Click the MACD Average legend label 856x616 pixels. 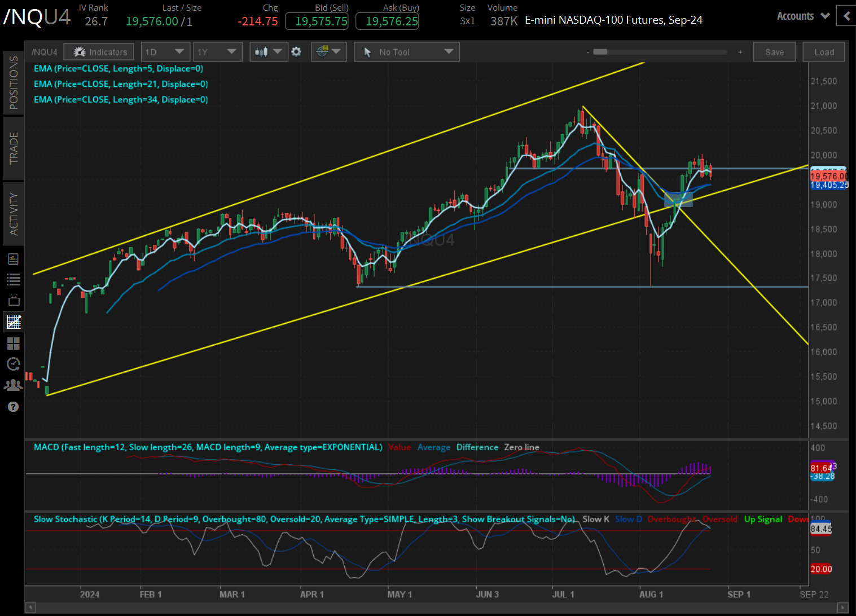click(x=434, y=447)
